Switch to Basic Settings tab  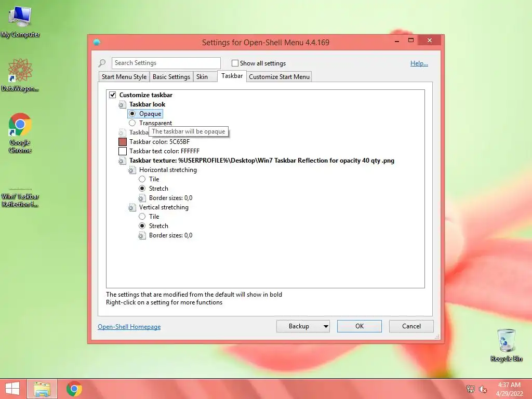tap(171, 77)
